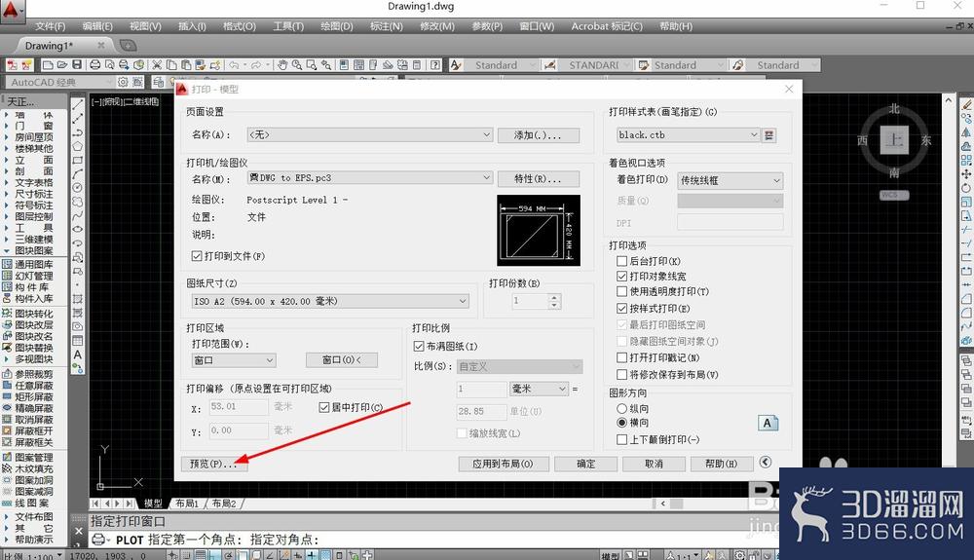Screen dimensions: 974x560
Task: Click 确定 button
Action: point(585,464)
